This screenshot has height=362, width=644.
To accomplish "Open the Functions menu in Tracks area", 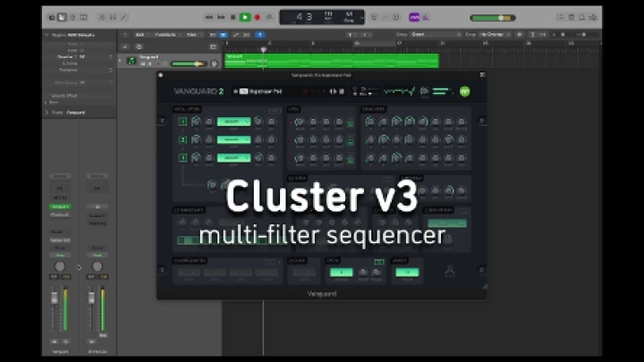I will click(x=165, y=35).
